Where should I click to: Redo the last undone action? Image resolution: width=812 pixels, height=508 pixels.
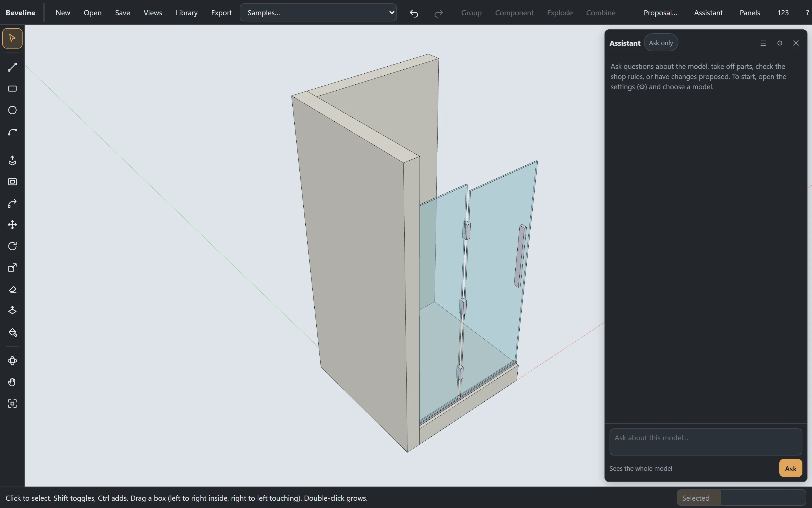click(438, 13)
